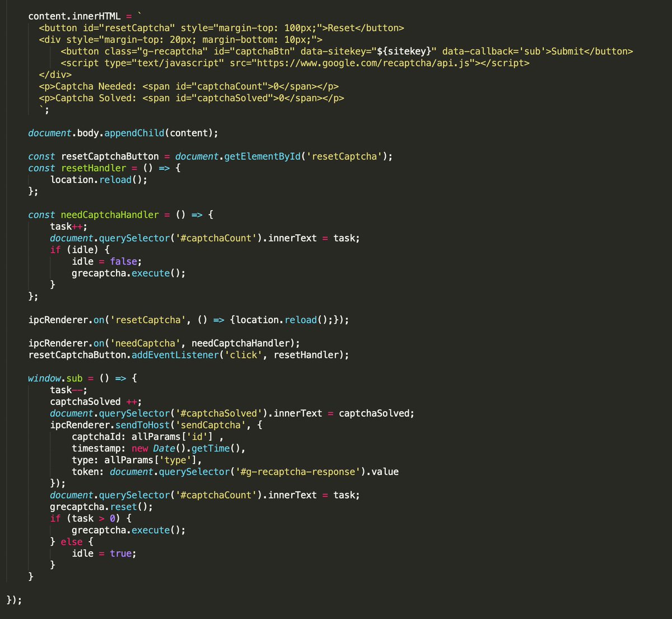Click the 'task++;' statement
The width and height of the screenshot is (672, 619).
(69, 226)
